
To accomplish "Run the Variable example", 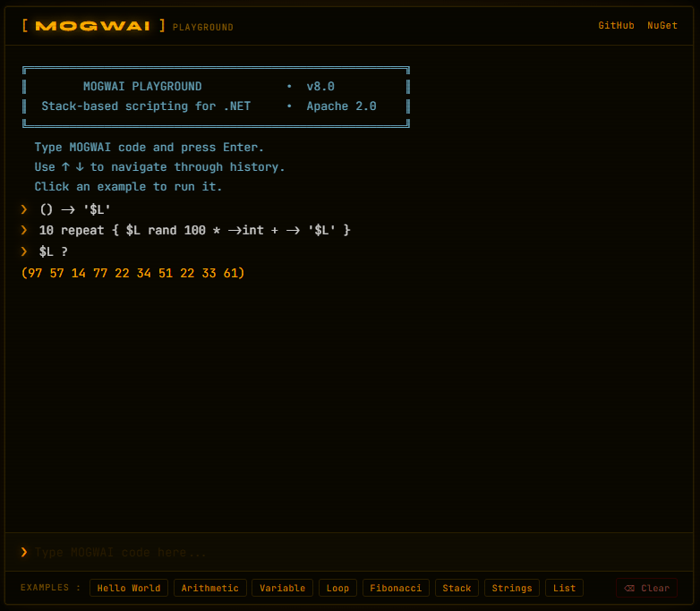I will [x=282, y=588].
